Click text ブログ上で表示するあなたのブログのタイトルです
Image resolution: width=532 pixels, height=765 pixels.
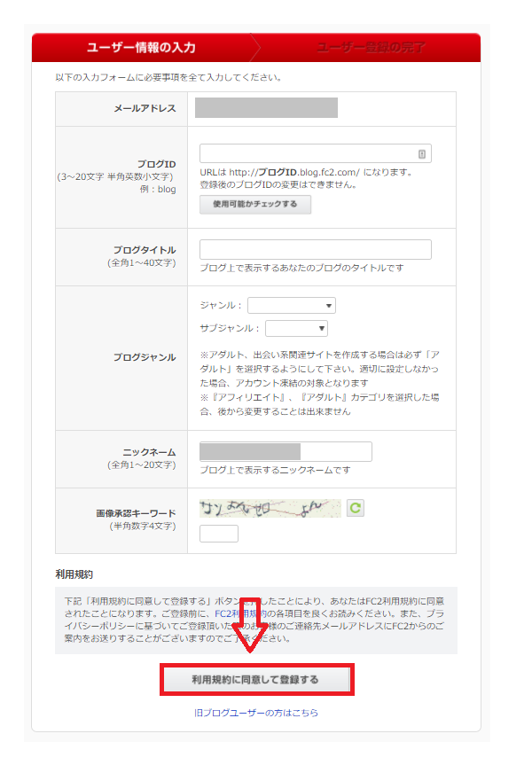301,268
